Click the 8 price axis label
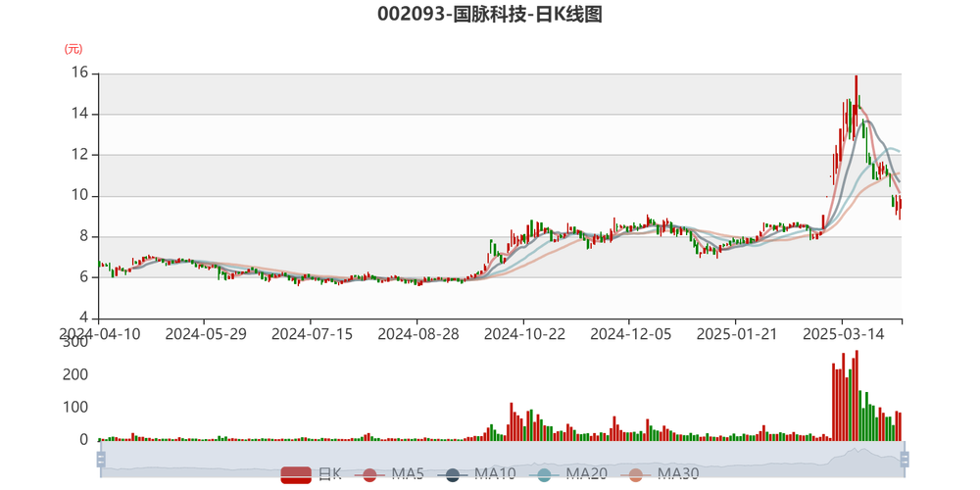This screenshot has height=490, width=980. tap(85, 237)
